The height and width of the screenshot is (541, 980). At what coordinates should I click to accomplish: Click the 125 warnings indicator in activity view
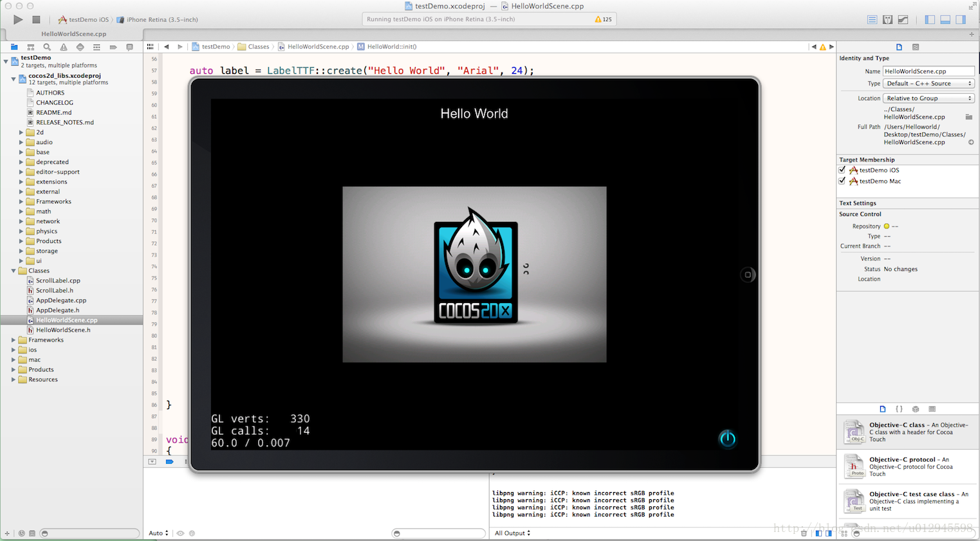(x=604, y=19)
